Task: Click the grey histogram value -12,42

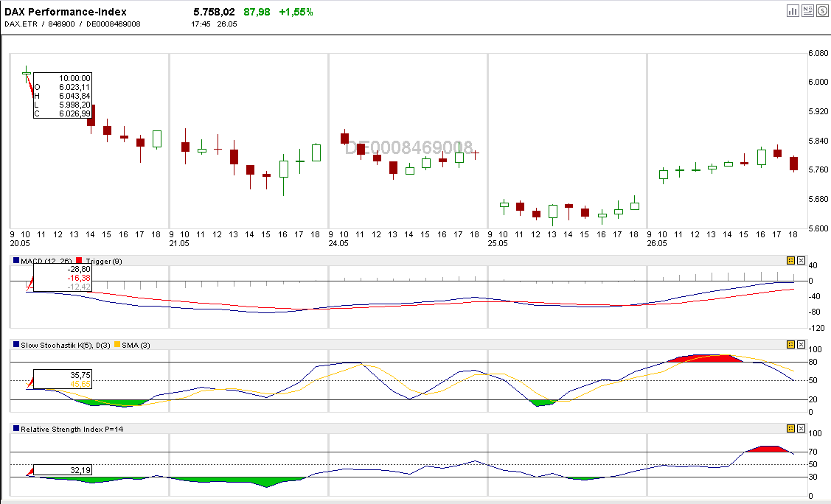Action: pos(79,287)
